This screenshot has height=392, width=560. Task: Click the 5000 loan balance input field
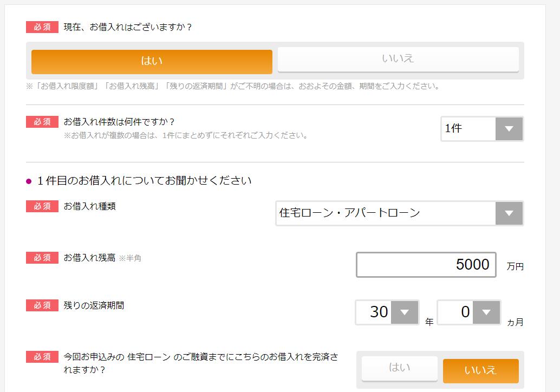point(426,265)
